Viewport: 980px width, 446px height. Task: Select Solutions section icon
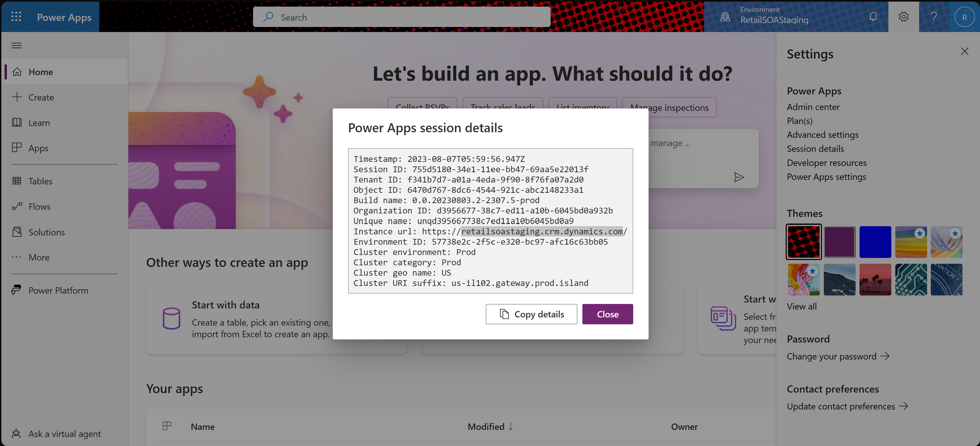pos(17,231)
